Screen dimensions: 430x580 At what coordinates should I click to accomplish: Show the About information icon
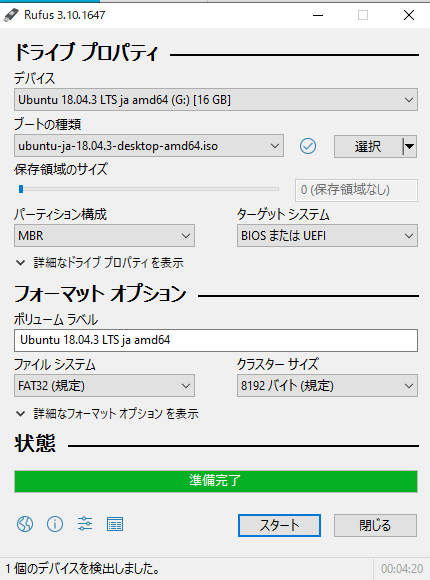pos(55,524)
